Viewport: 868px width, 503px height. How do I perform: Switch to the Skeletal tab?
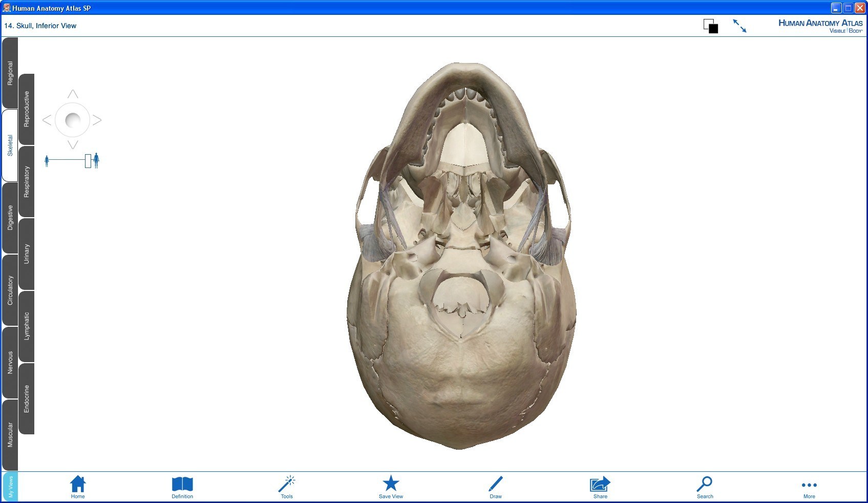[x=10, y=145]
